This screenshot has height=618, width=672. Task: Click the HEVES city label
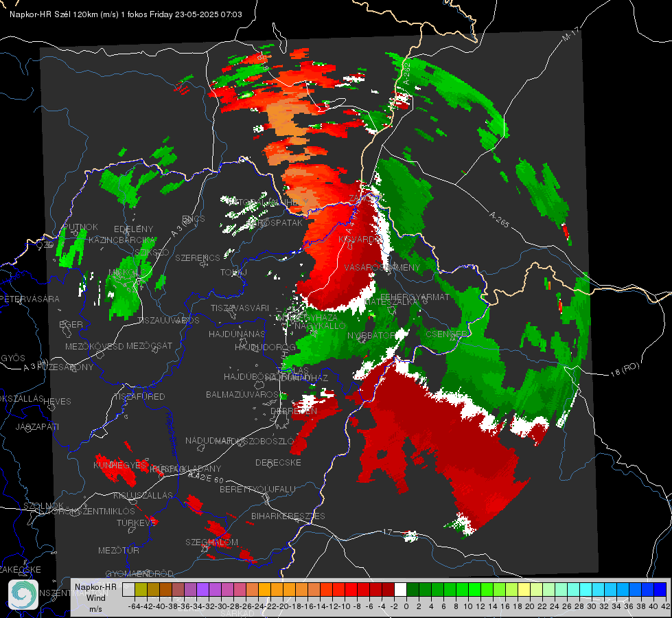click(57, 402)
